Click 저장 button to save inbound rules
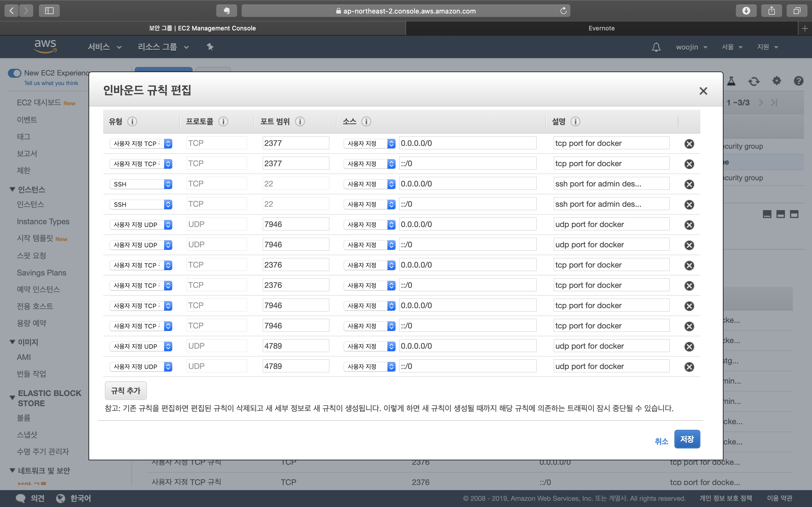Viewport: 812px width, 507px height. point(687,439)
